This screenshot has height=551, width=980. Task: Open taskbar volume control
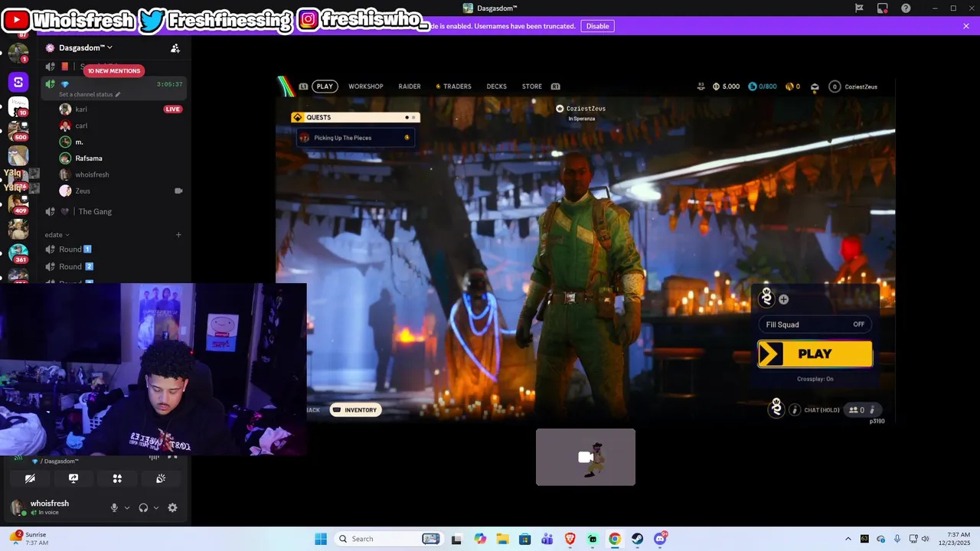coord(925,539)
